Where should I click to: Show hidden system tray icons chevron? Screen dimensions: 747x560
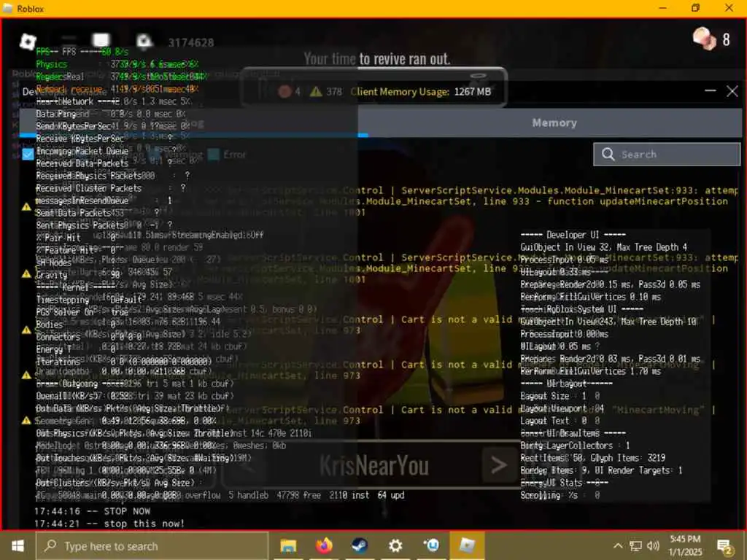618,545
